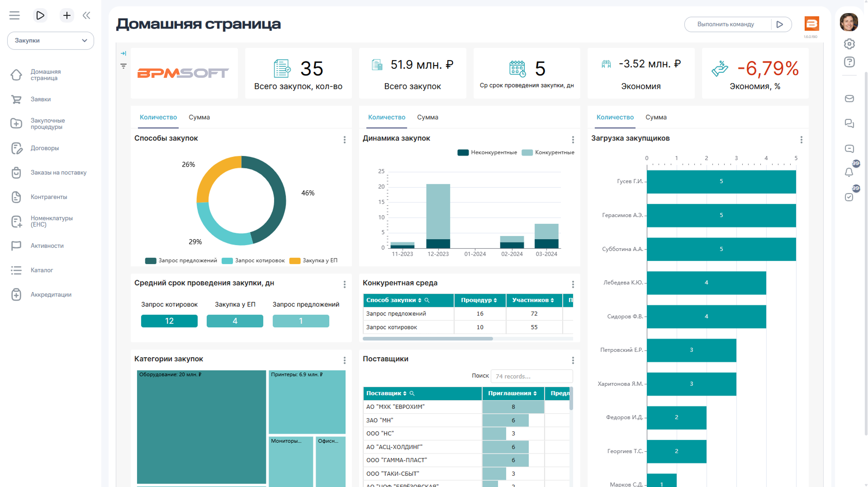Image resolution: width=868 pixels, height=487 pixels.
Task: Toggle Неконкурентные legend series in Динамика закупок
Action: point(487,153)
